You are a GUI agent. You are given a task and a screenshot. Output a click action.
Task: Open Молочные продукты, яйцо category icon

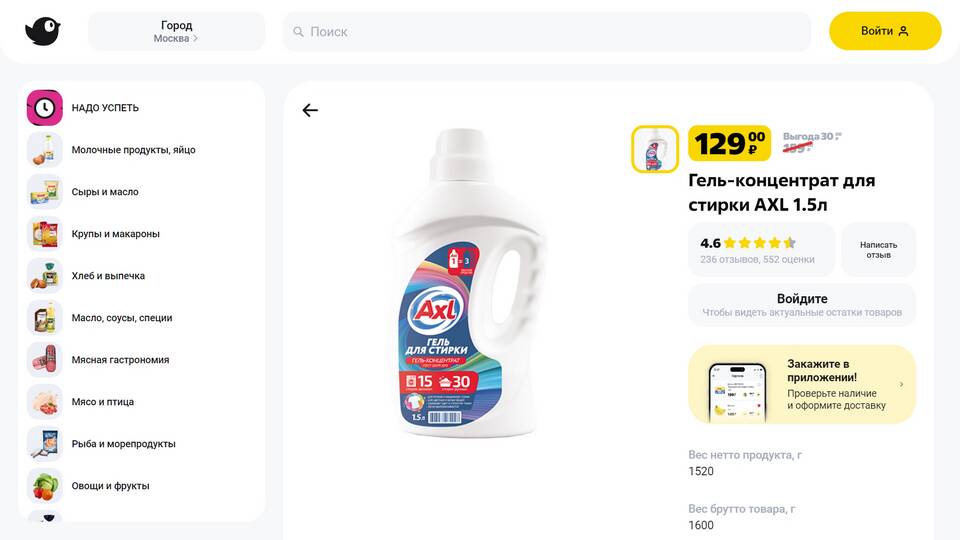[x=44, y=150]
